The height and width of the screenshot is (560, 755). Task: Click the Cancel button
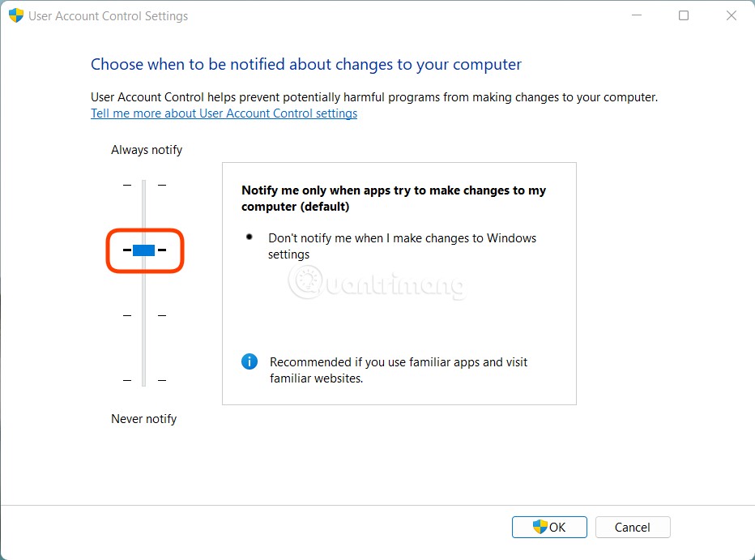[633, 527]
